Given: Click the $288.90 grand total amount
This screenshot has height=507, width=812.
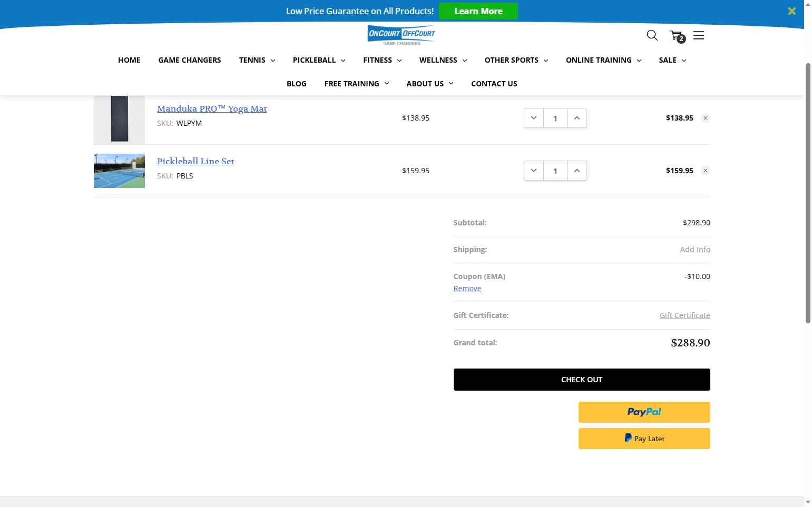Looking at the screenshot, I should (690, 343).
